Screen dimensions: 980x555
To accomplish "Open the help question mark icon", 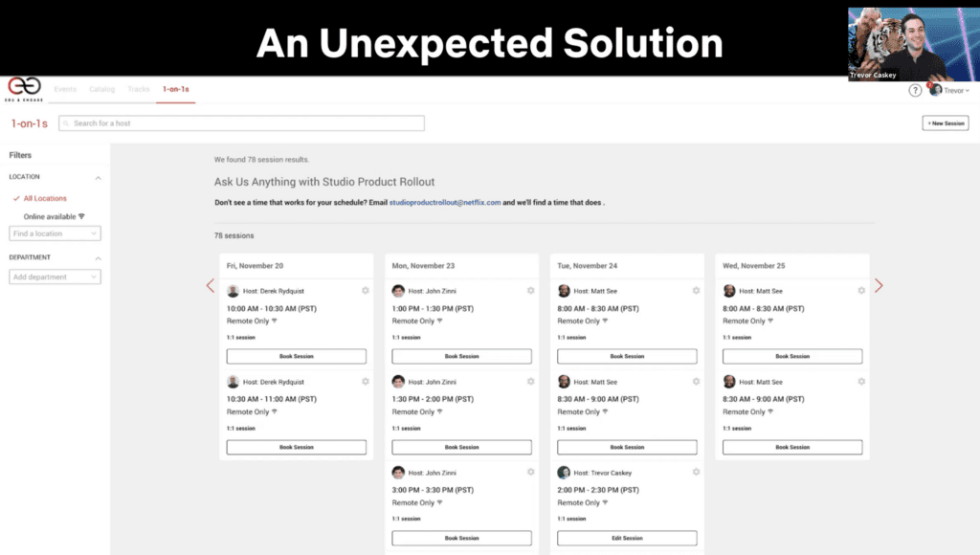I will [914, 91].
